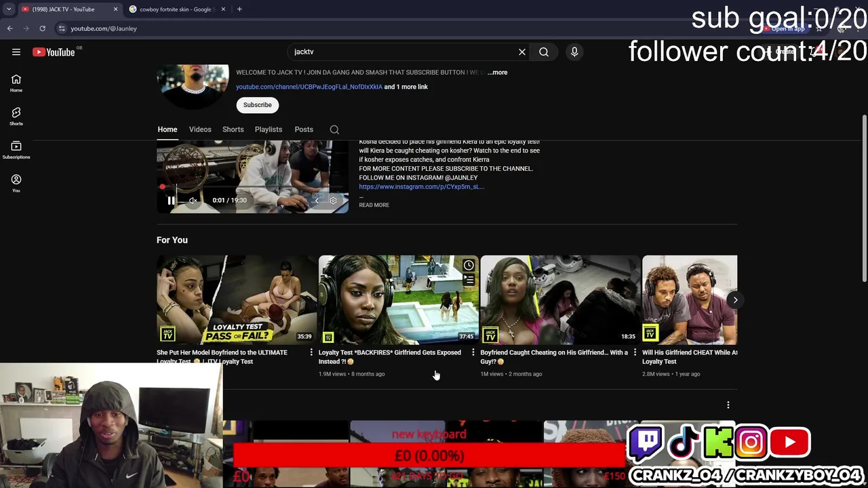This screenshot has height=488, width=868.
Task: Open Subscriptions in the left sidebar
Action: pyautogui.click(x=16, y=150)
